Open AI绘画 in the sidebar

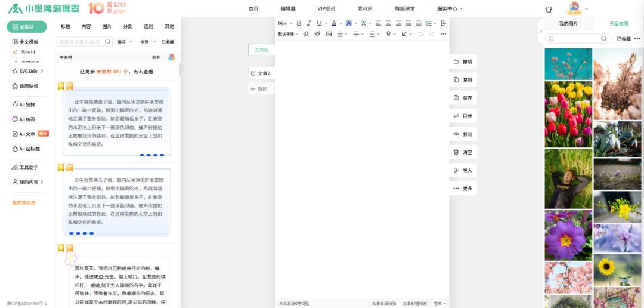(x=24, y=119)
